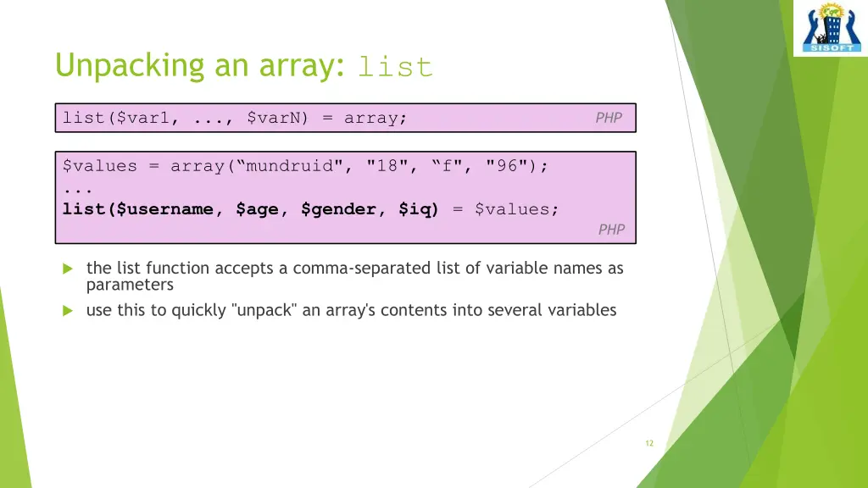
Task: Click the bullet arrow before "the list function"
Action: [68, 269]
